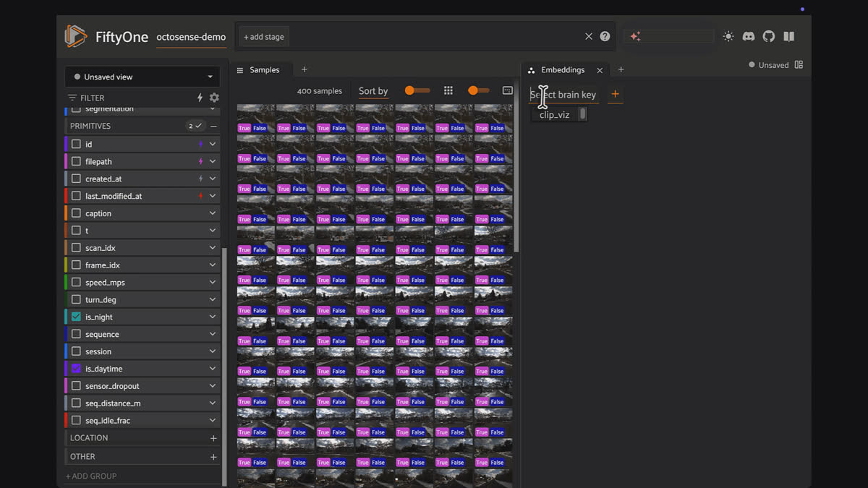Adjust the second orange slider after grid icon
Screen dimensions: 868x488
[479, 90]
